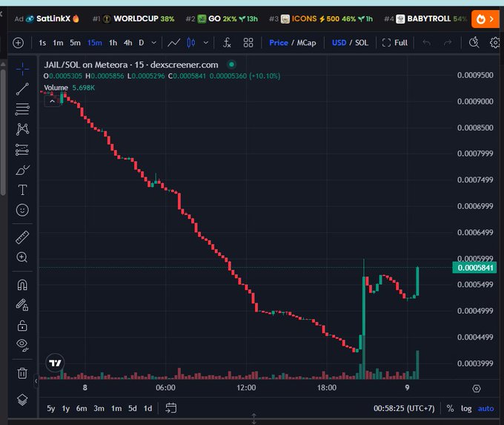504x425 pixels.
Task: Select the 1h timeframe
Action: 113,43
